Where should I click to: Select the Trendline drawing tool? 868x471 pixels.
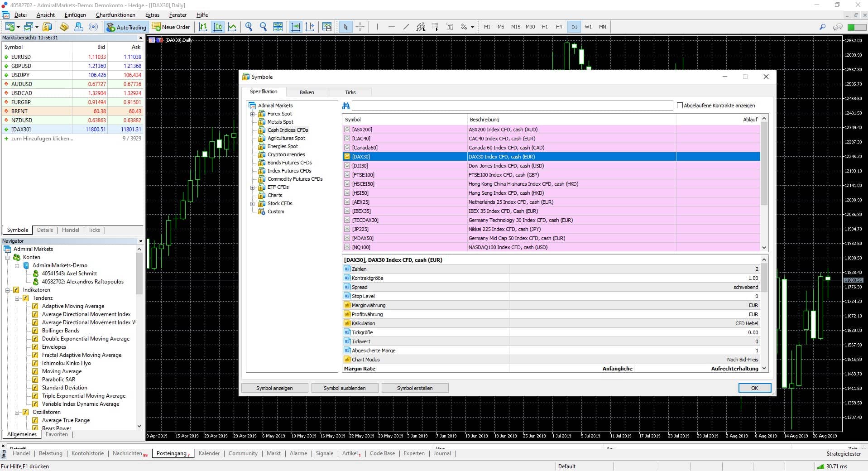pyautogui.click(x=406, y=27)
